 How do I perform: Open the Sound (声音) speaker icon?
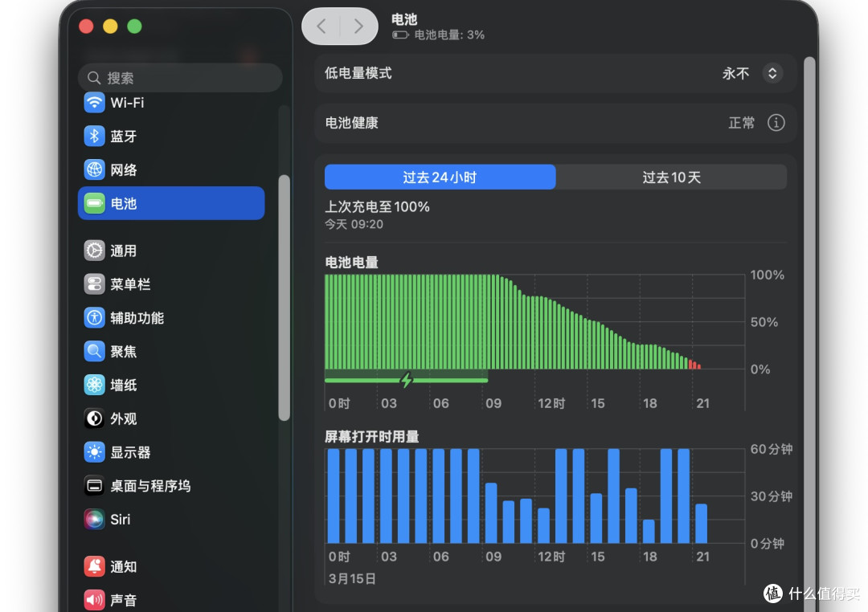point(95,600)
